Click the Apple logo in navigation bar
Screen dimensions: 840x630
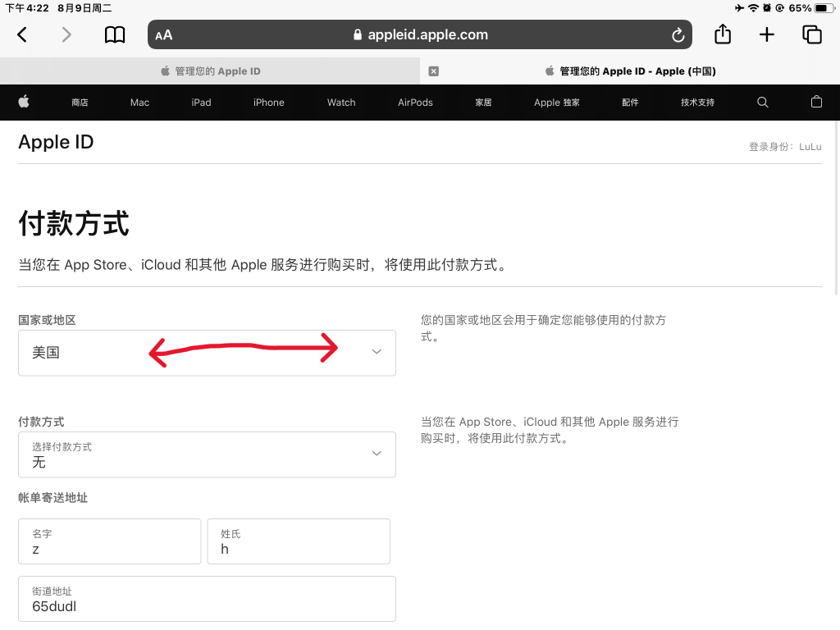(x=24, y=102)
